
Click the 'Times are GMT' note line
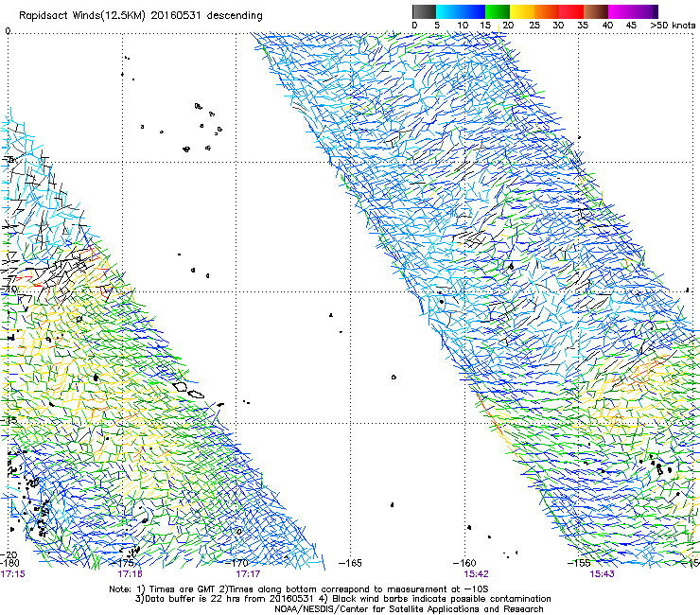coord(299,589)
